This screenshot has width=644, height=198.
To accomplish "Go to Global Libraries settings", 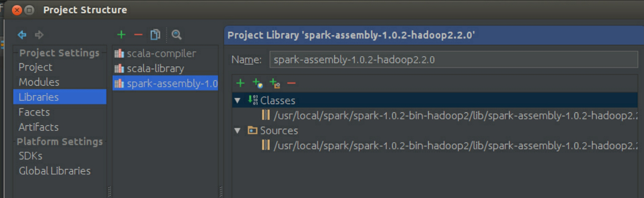I will pos(54,171).
